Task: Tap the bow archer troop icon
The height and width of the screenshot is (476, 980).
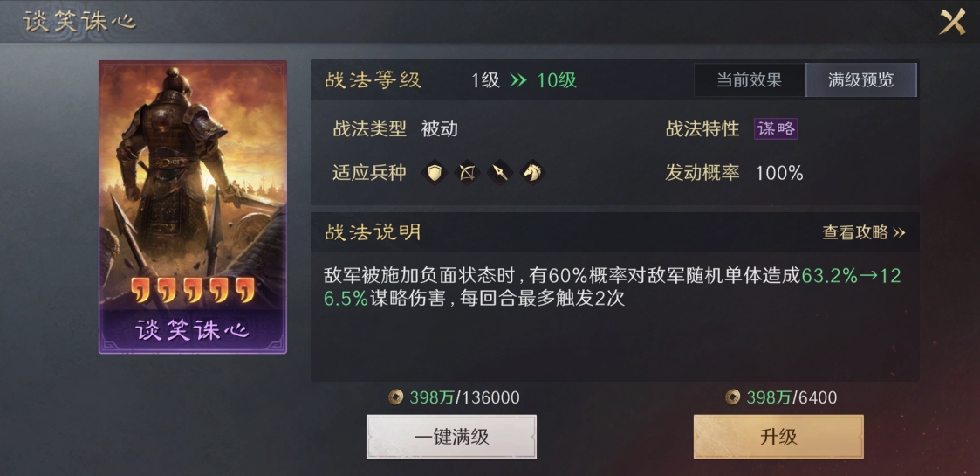Action: tap(467, 172)
